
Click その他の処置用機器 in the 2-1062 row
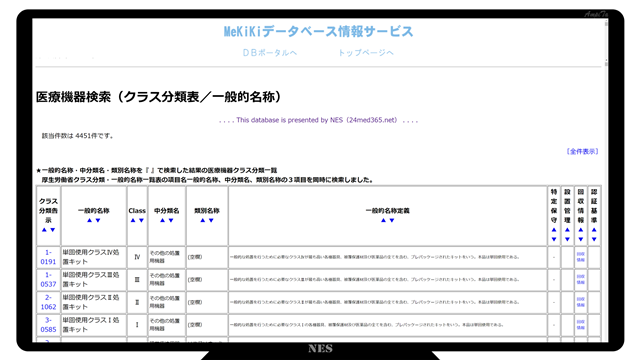[164, 302]
